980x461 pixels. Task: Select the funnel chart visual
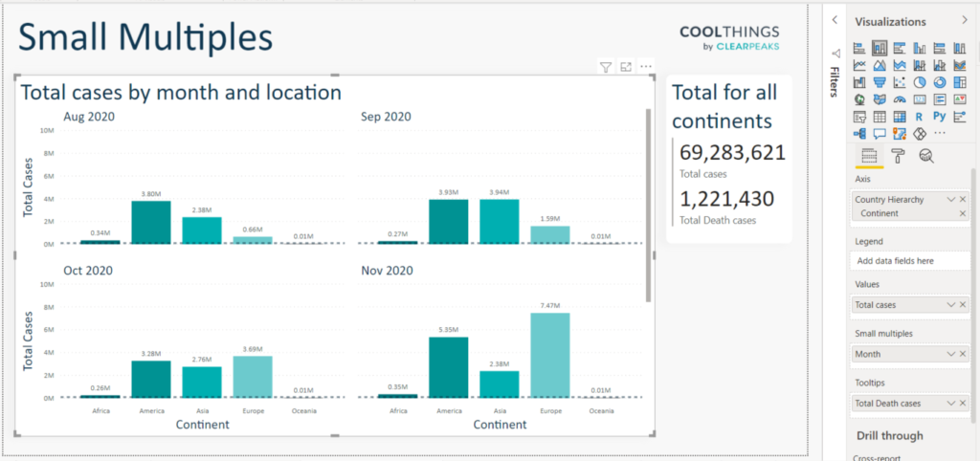(x=880, y=82)
